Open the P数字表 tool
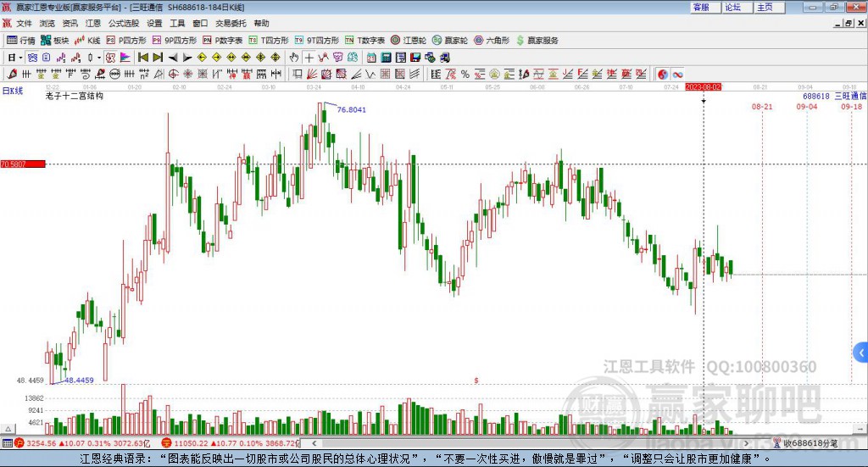The width and height of the screenshot is (868, 467). [x=223, y=41]
